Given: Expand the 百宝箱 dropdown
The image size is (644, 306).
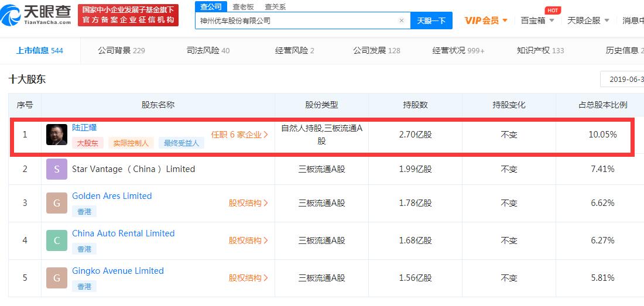Looking at the screenshot, I should coord(537,20).
